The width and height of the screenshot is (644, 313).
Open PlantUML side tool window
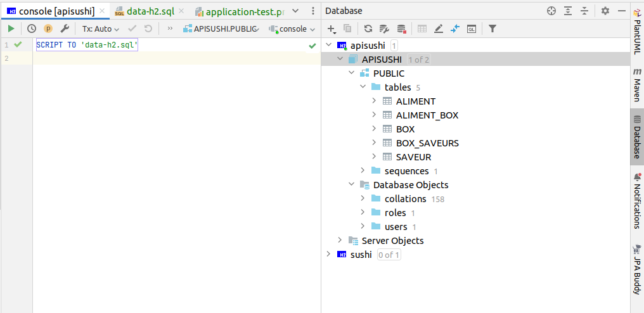[637, 32]
